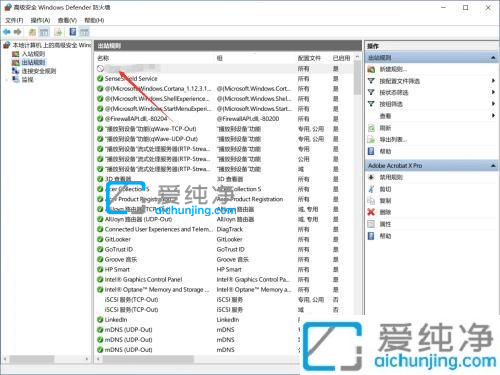
Task: Click the red X 删除 (Delete) icon
Action: (x=371, y=212)
